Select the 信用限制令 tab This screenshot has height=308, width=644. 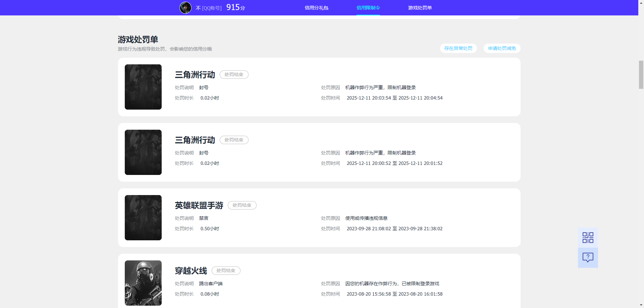point(368,7)
